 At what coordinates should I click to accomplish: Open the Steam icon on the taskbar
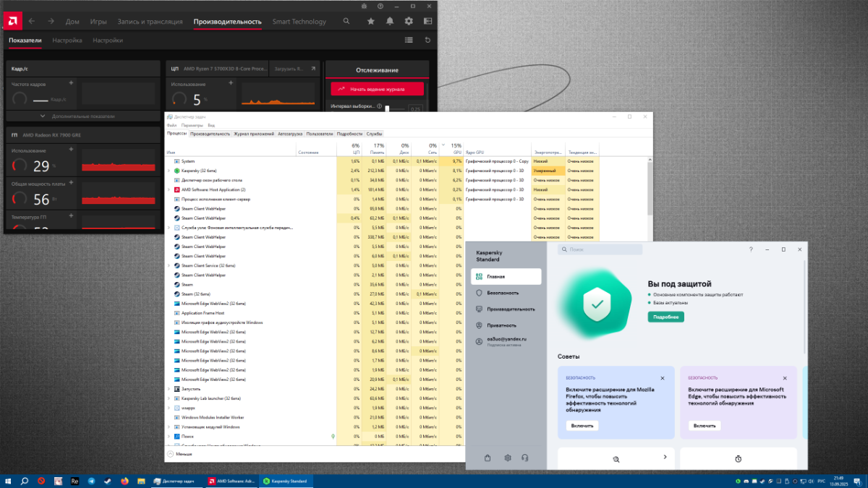(108, 481)
